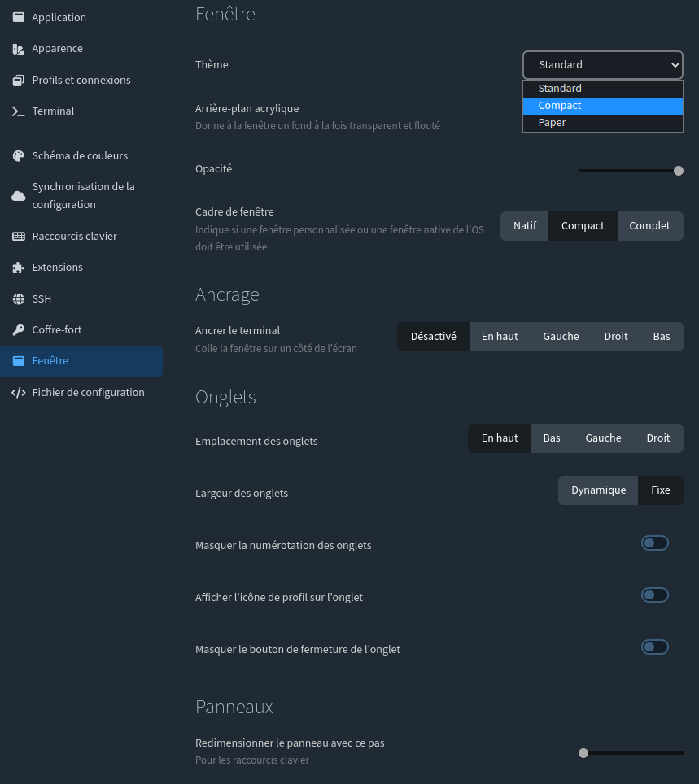Collapse the Thème dropdown showing Standard

point(602,65)
